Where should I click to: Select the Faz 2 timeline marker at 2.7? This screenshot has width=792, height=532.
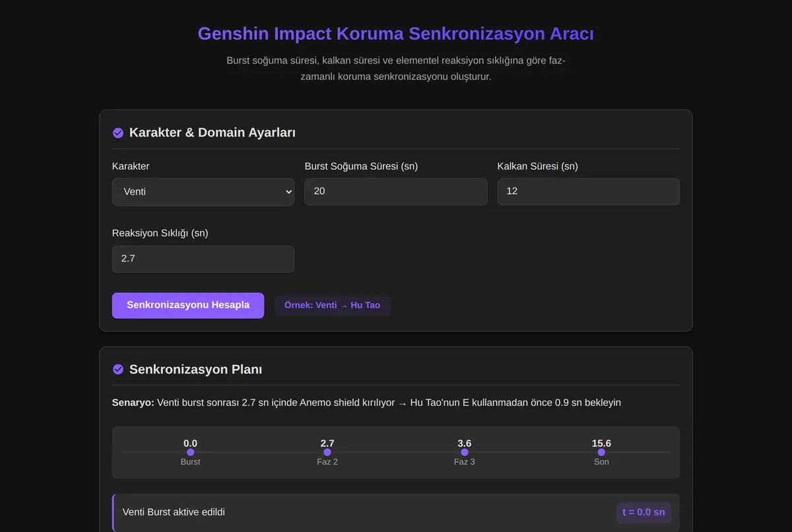point(327,452)
